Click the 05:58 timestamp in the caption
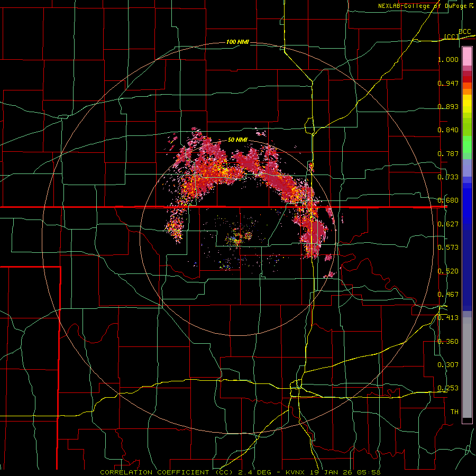Viewport: 476px width, 476px height. pyautogui.click(x=368, y=472)
